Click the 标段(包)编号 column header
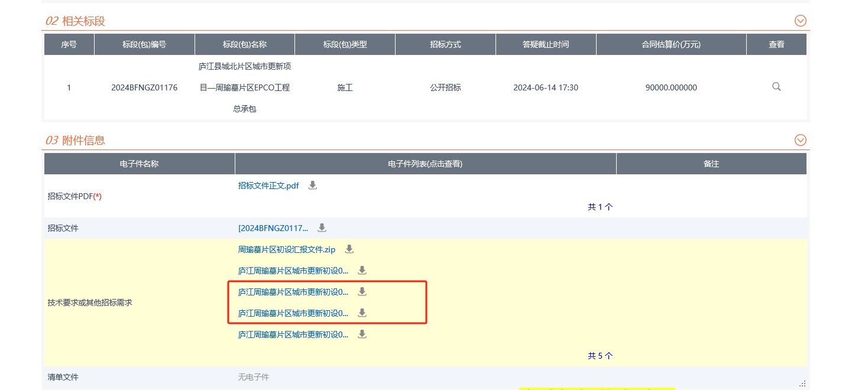This screenshot has height=390, width=868. click(144, 44)
